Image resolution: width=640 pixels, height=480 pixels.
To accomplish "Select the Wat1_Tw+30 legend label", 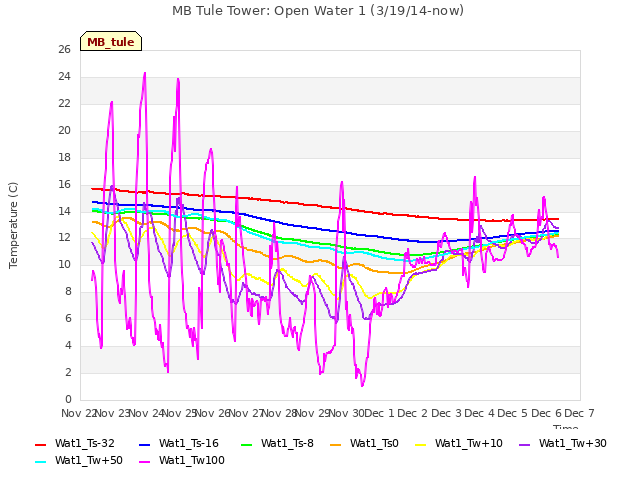I will point(573,444).
